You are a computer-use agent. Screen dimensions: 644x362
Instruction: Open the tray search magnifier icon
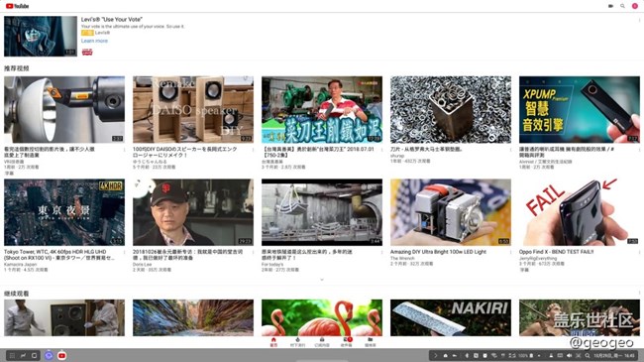tap(588, 355)
